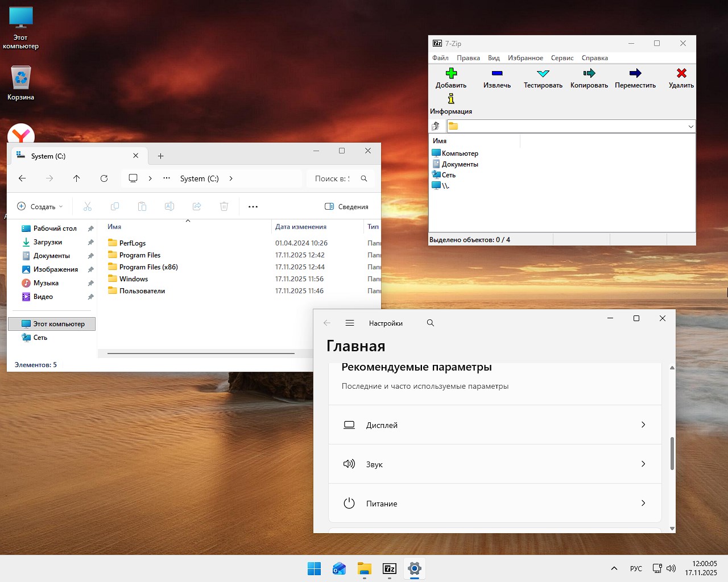Click the green Add (Добавить) icon in 7-Zip
728x582 pixels.
point(451,73)
